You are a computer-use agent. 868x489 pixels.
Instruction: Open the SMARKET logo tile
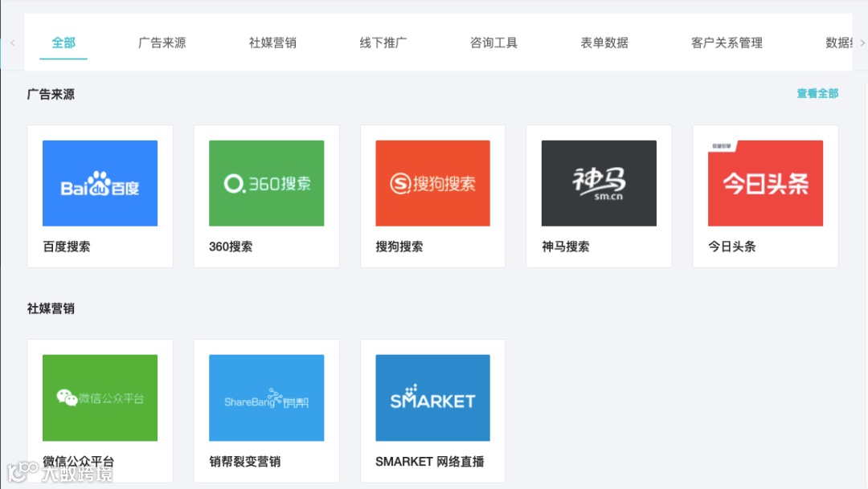coord(433,397)
